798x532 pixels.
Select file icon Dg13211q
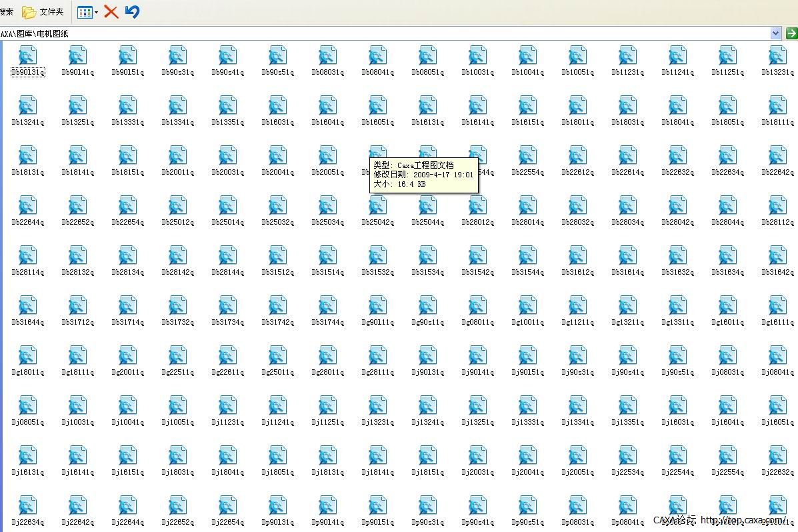click(x=627, y=305)
